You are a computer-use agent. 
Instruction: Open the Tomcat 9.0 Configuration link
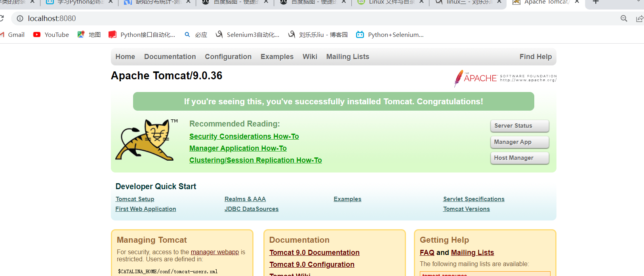point(312,264)
